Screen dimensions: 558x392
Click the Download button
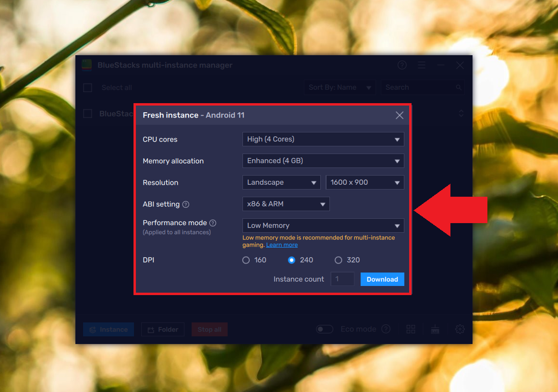pos(382,279)
